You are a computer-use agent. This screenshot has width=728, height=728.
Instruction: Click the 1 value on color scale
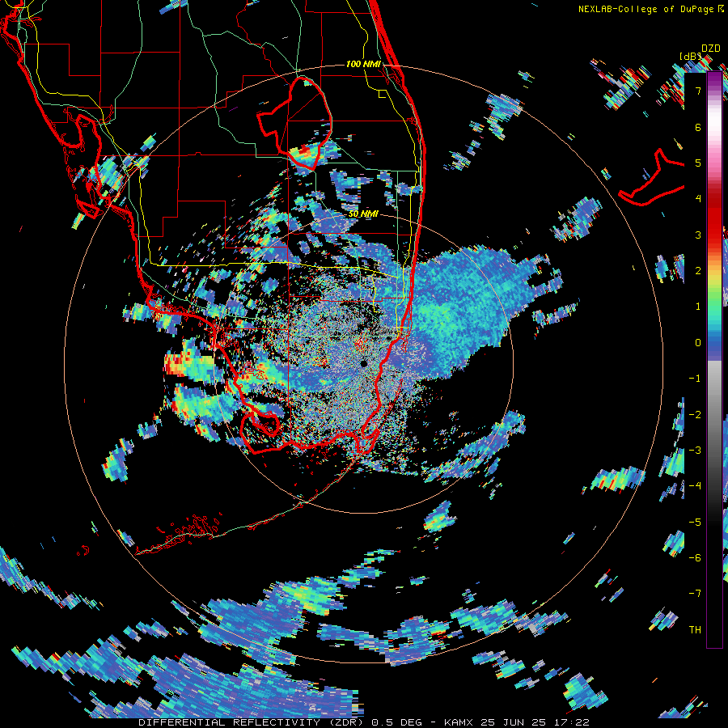(x=698, y=307)
